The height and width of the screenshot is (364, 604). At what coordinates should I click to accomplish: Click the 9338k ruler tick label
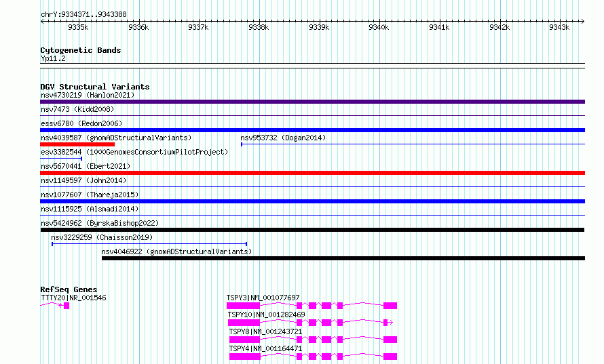tap(259, 27)
